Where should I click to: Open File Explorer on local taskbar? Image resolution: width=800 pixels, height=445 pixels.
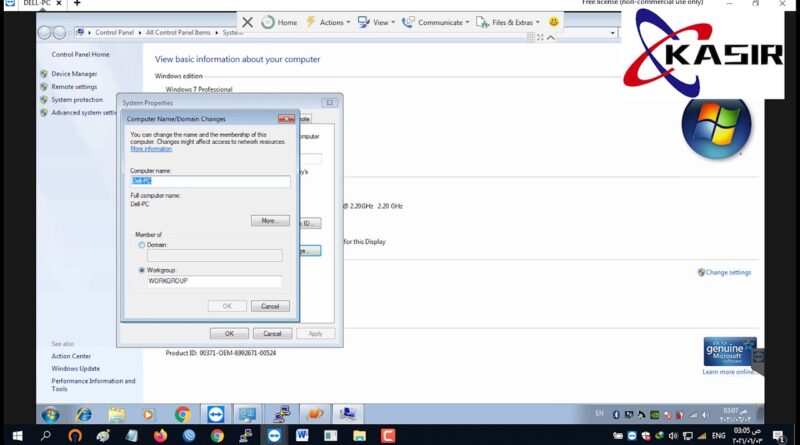coord(359,435)
